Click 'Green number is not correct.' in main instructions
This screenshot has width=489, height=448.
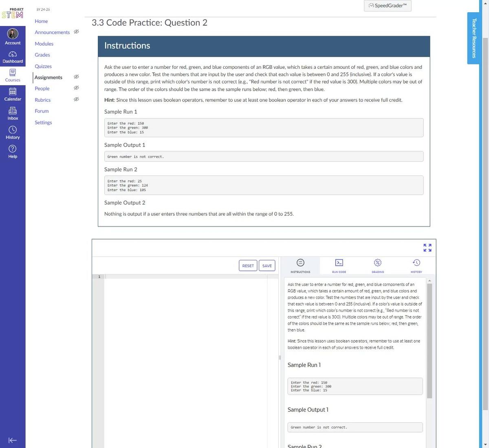coord(136,156)
